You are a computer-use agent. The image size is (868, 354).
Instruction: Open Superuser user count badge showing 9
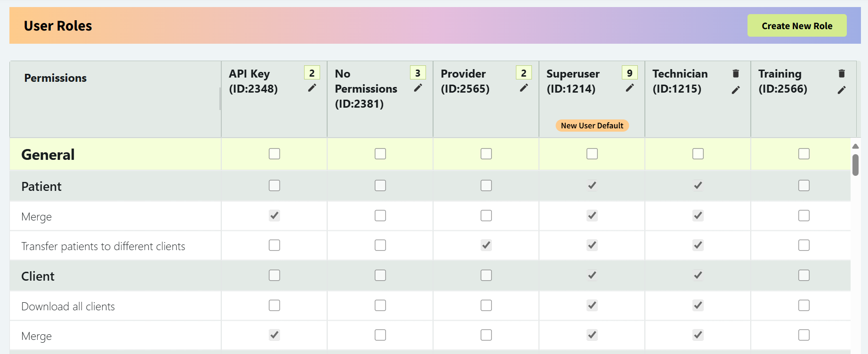coord(629,73)
